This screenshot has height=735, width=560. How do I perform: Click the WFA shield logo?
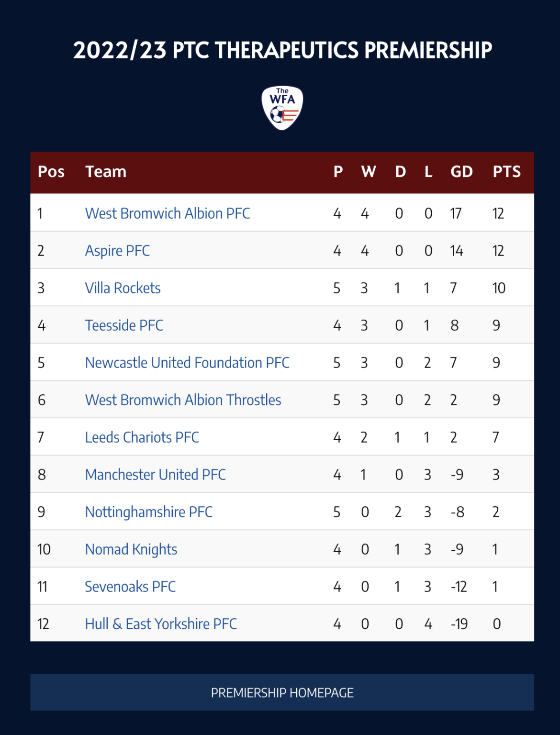(282, 108)
